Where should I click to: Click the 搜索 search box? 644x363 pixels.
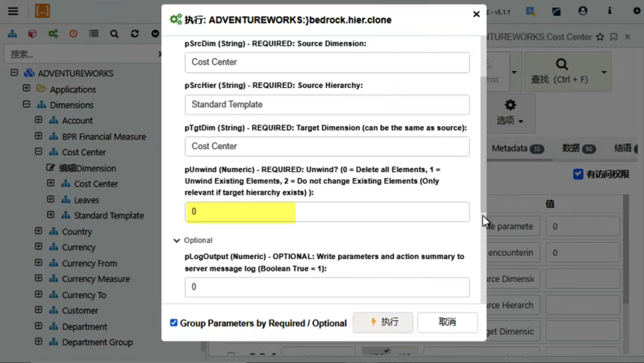pos(82,54)
